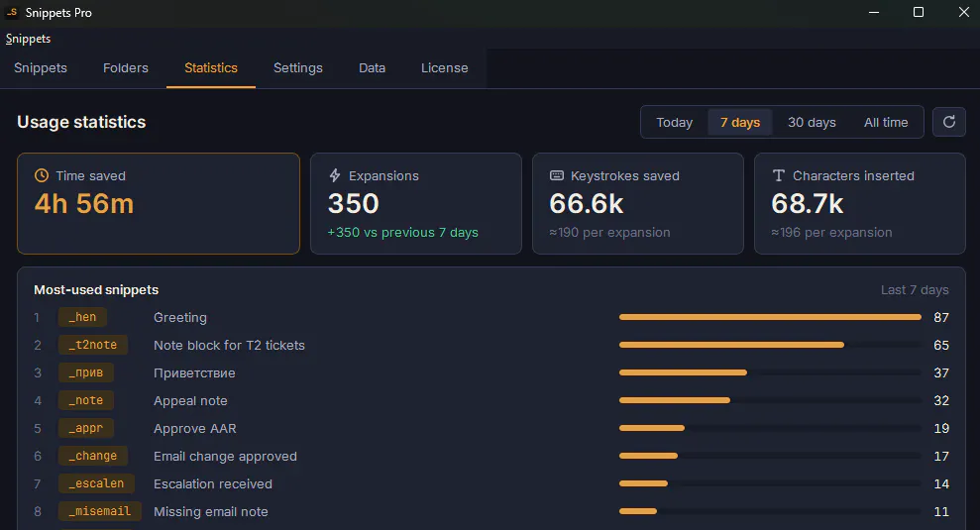Click the Approve AAR snippet name
Viewport: 980px width, 530px height.
195,429
